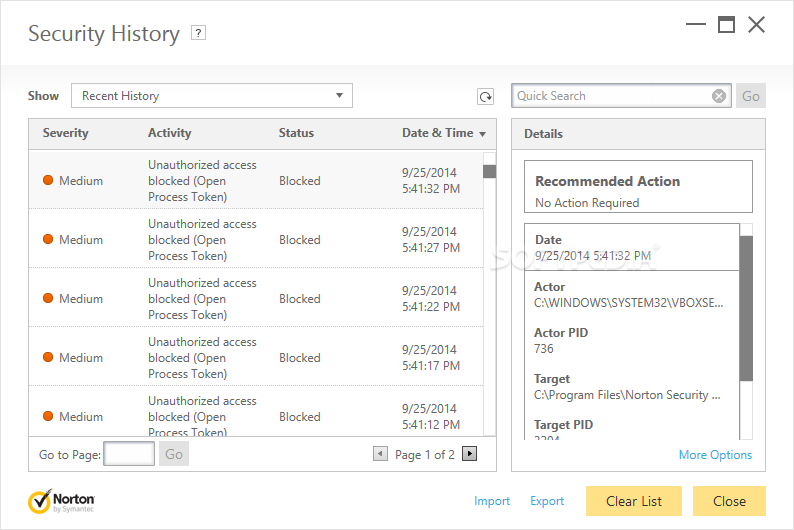Sort by Date & Time column arrow
Viewport: 794px width, 530px height.
point(483,134)
